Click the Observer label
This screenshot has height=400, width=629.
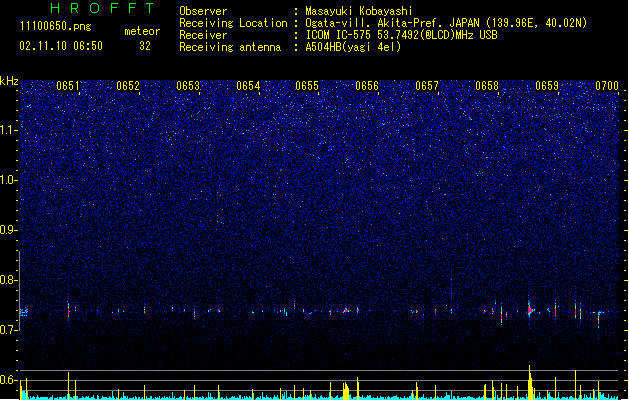pyautogui.click(x=203, y=11)
